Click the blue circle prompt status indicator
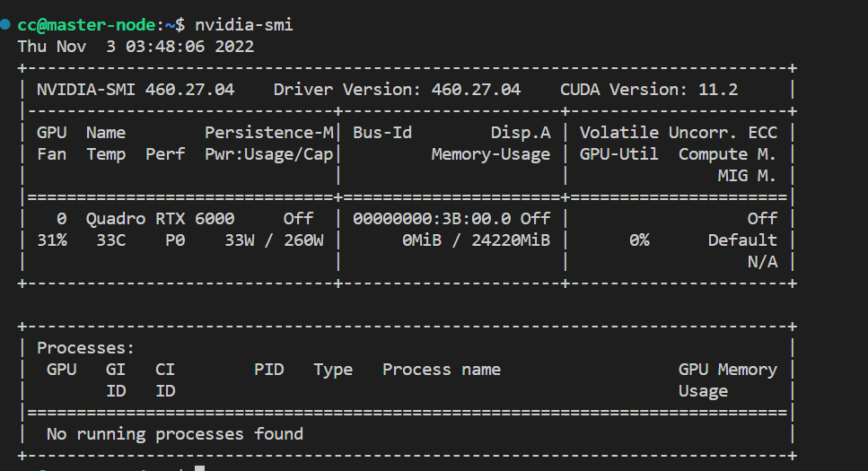Viewport: 868px width, 471px height. click(5, 24)
